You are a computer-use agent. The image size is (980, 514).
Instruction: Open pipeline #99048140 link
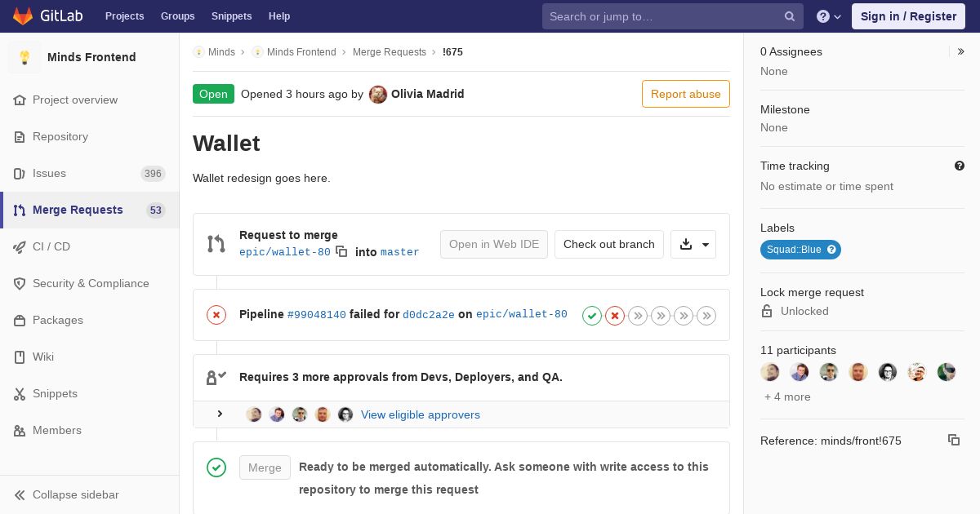pyautogui.click(x=317, y=314)
